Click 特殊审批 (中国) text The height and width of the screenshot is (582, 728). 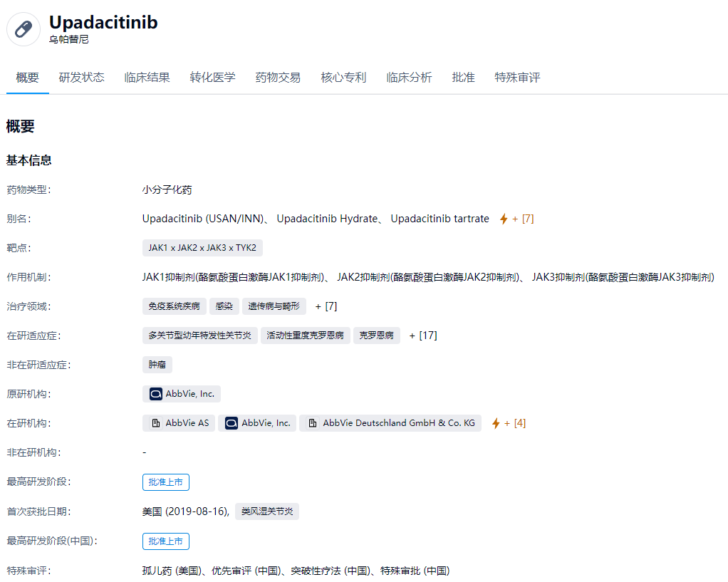tap(415, 571)
